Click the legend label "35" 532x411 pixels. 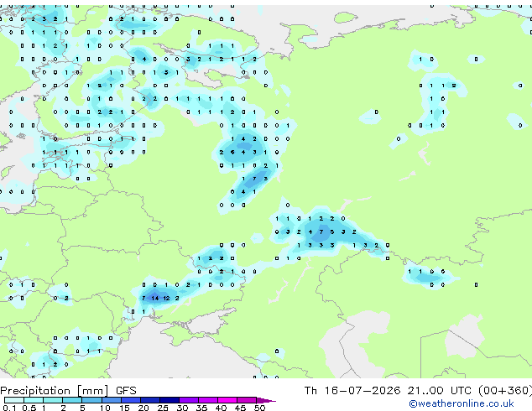201,408
